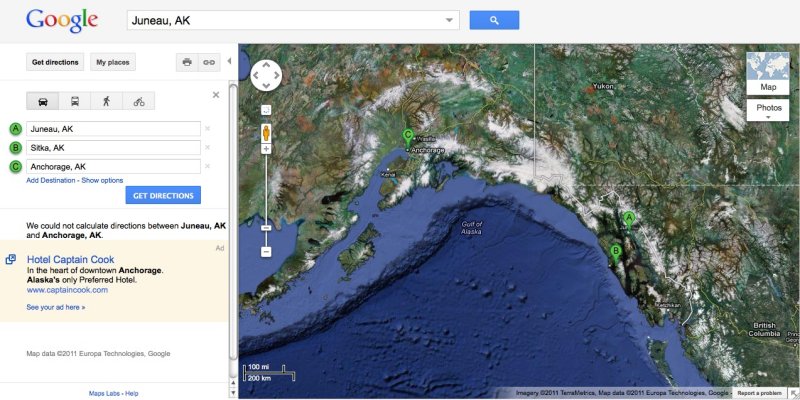Open the Photos layer dropdown

pyautogui.click(x=768, y=110)
